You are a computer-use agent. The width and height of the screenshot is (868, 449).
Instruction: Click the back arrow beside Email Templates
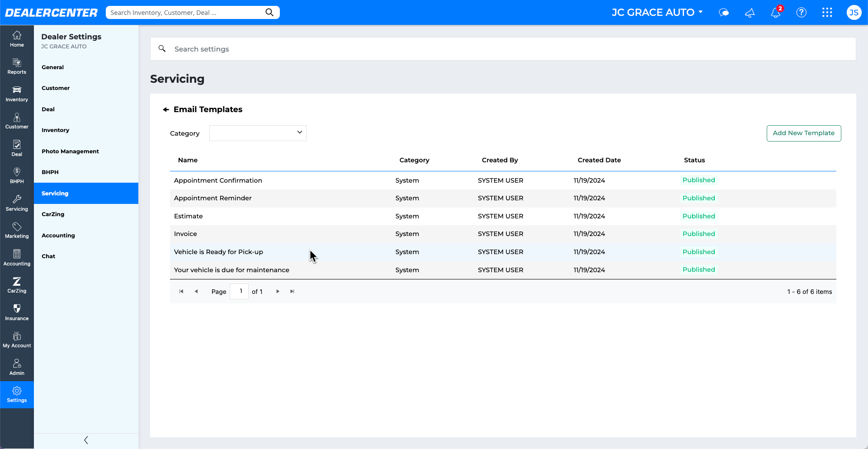[166, 109]
